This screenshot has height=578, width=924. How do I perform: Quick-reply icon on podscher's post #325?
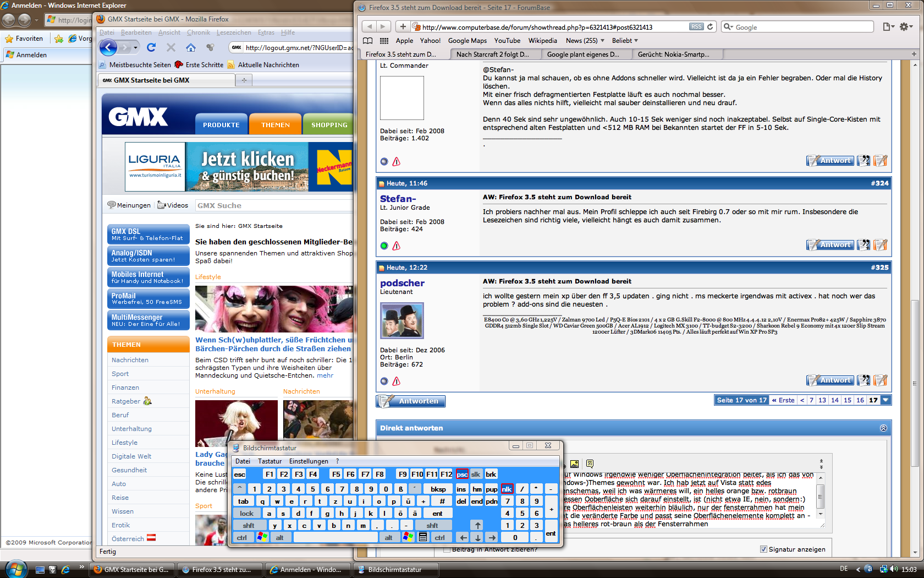[x=881, y=380]
